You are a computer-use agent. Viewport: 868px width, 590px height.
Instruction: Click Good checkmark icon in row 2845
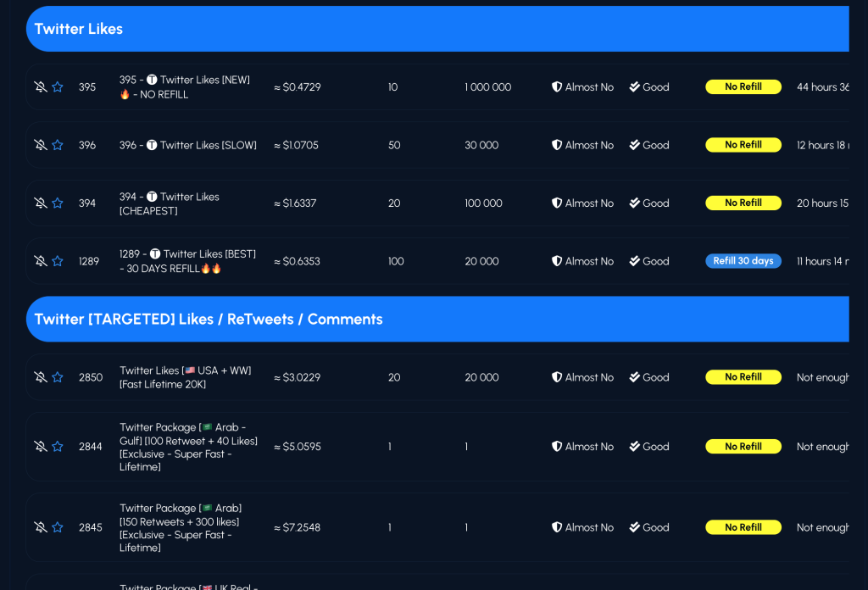(634, 527)
